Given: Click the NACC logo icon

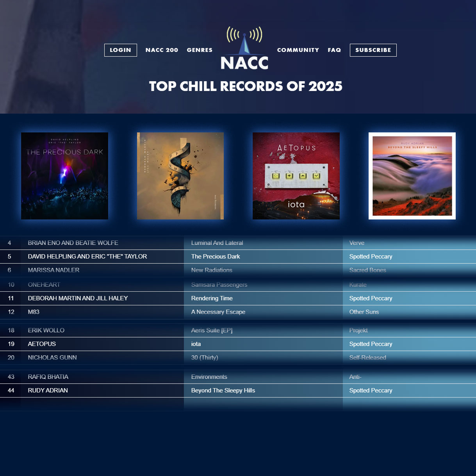Looking at the screenshot, I should [244, 49].
